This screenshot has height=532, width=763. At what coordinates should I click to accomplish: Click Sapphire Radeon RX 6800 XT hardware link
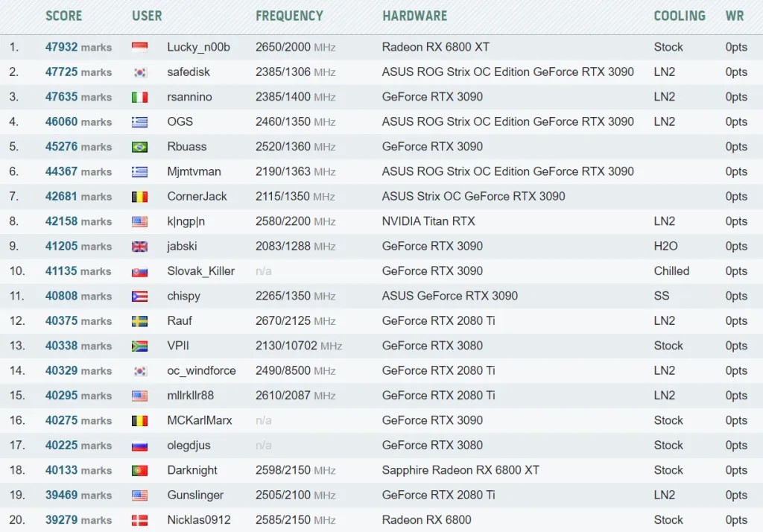coord(460,470)
